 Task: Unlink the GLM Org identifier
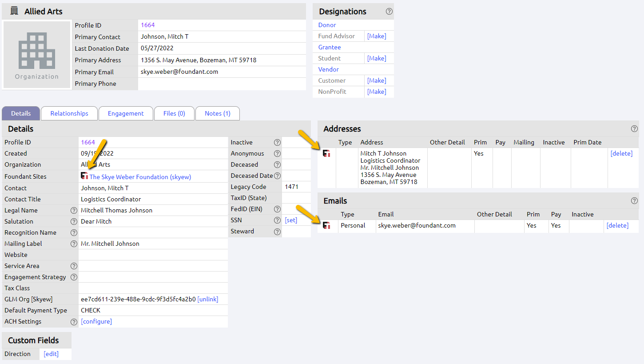coord(207,299)
